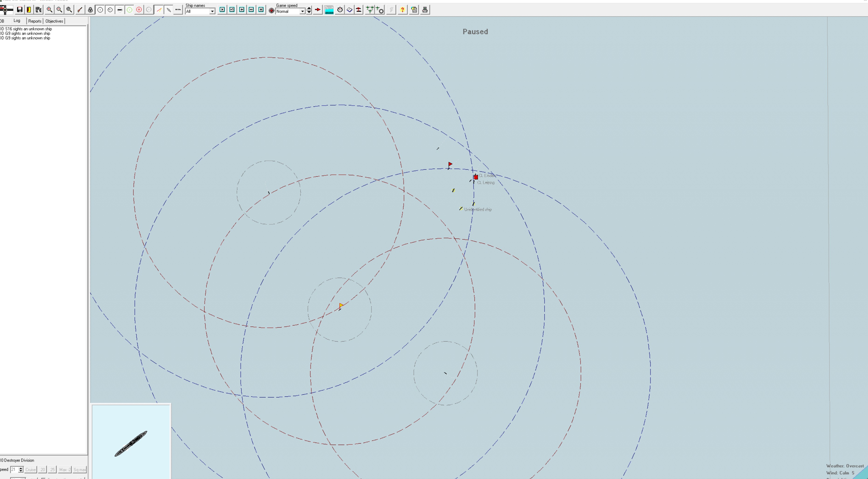Click the red arrow icon

point(317,10)
